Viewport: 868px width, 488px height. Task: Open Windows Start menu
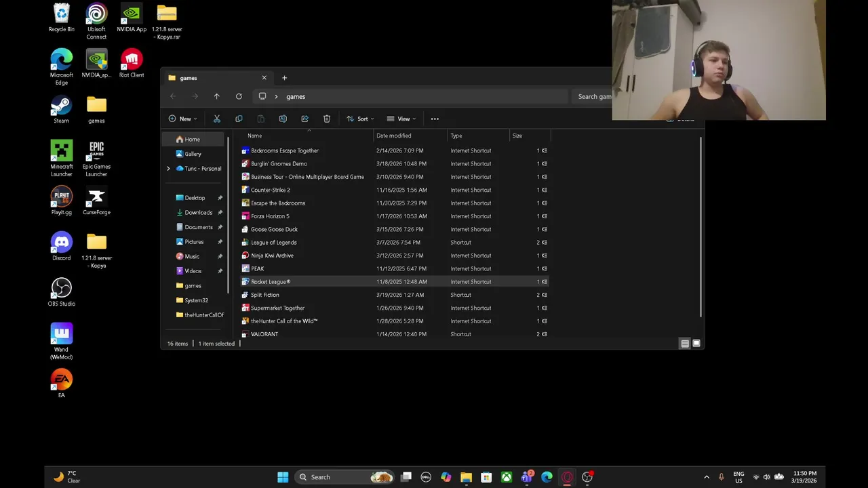(x=283, y=477)
